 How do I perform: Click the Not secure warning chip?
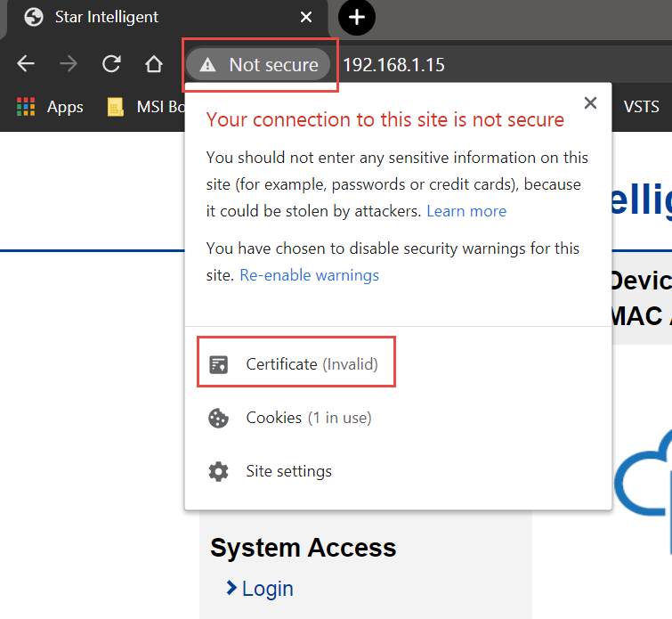click(259, 64)
